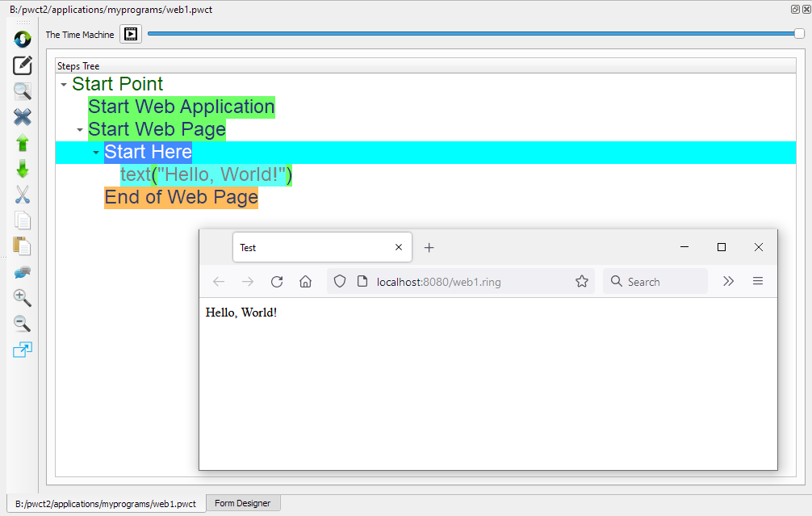Switch to the Form Designer tab
The width and height of the screenshot is (812, 516).
point(242,503)
